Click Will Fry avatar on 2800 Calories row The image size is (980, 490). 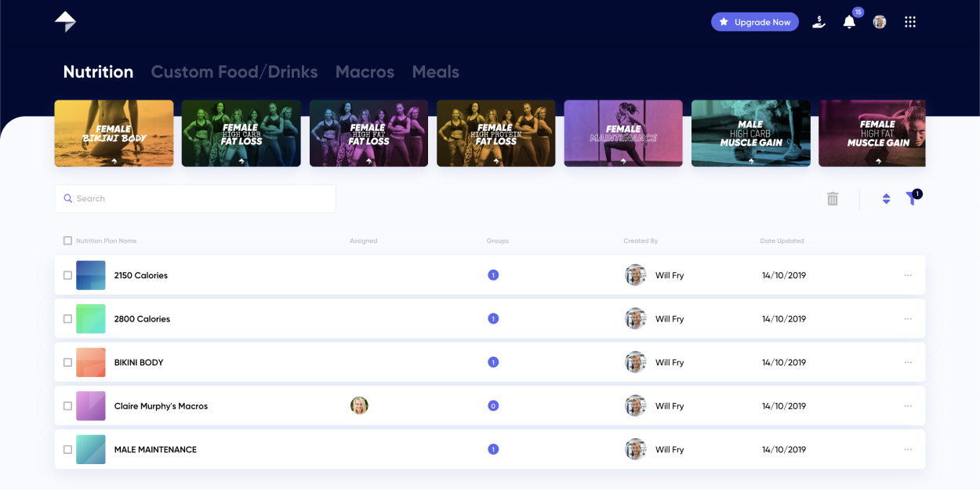coord(635,318)
